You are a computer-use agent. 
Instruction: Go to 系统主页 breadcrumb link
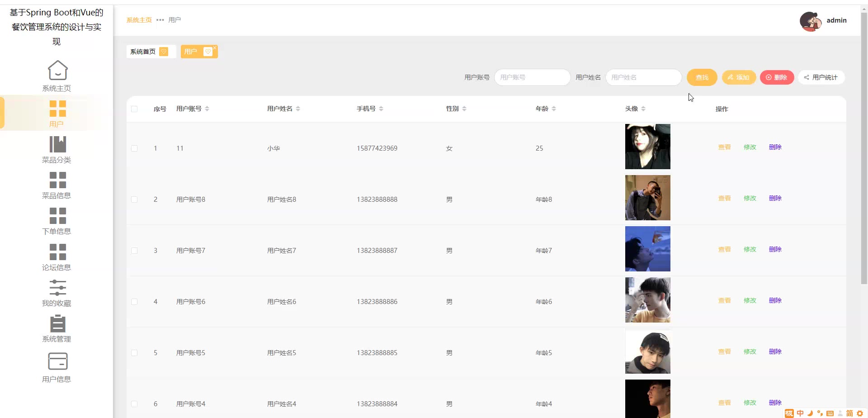pyautogui.click(x=139, y=20)
